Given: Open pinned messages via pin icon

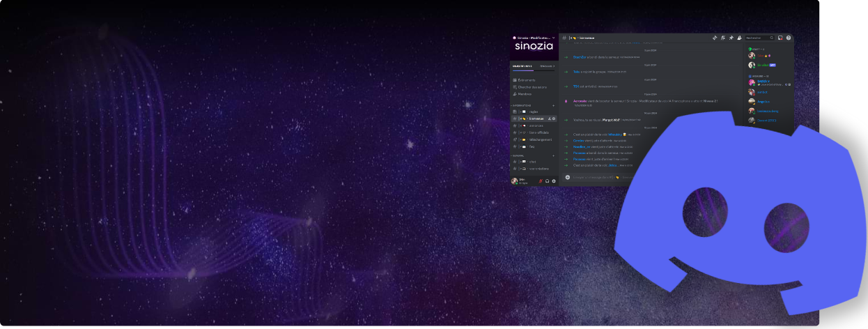Looking at the screenshot, I should pos(731,38).
